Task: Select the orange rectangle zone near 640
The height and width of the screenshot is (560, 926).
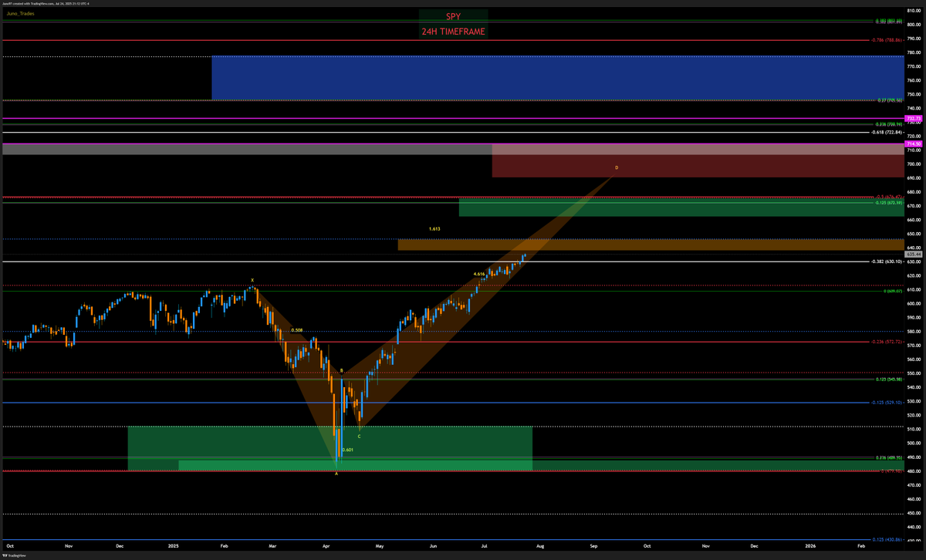Action: click(651, 245)
